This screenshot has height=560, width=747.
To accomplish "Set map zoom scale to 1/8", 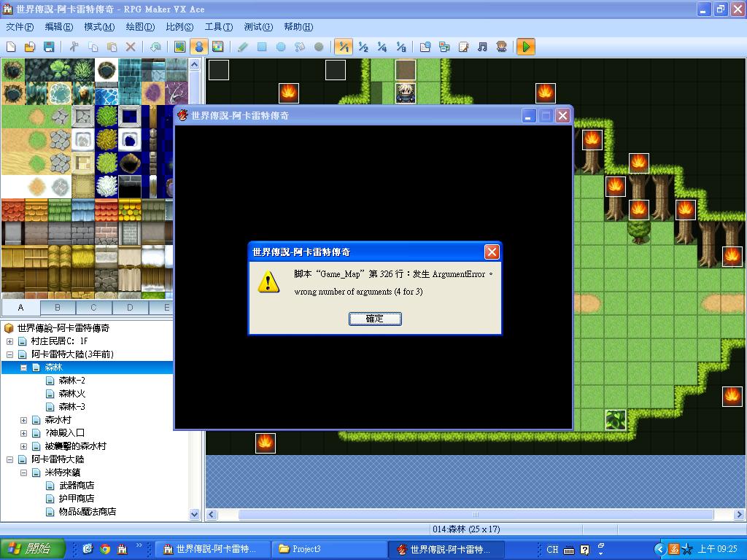I will [400, 47].
